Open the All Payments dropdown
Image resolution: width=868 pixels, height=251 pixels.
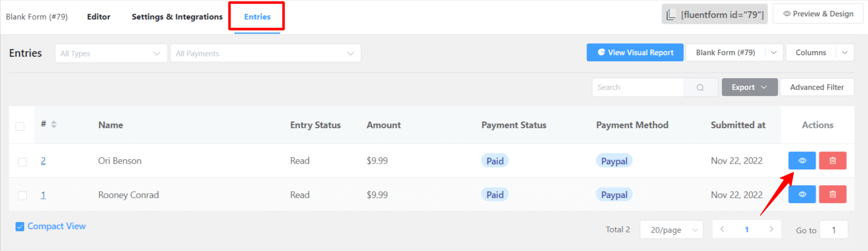pyautogui.click(x=265, y=54)
